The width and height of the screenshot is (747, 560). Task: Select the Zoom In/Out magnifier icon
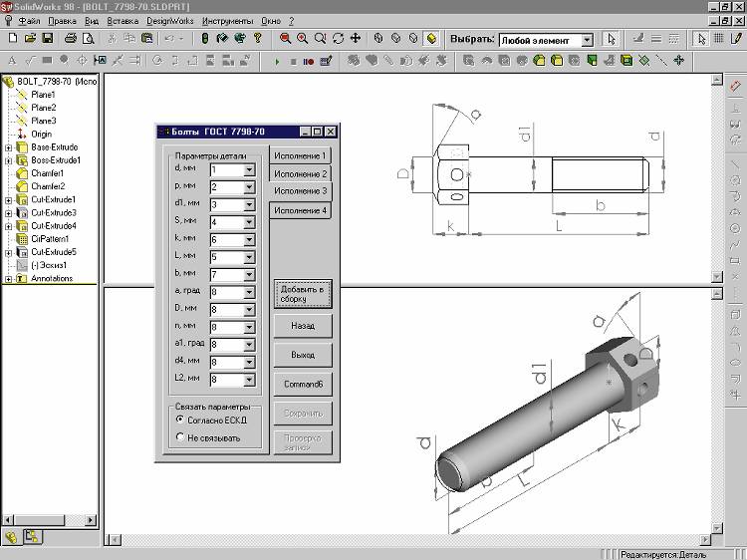(x=320, y=39)
